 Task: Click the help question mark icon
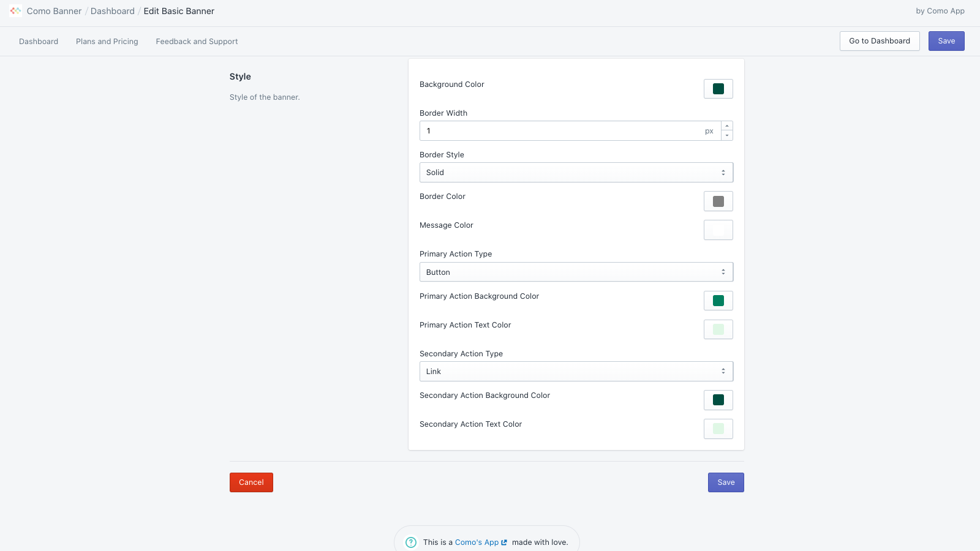[x=411, y=542]
